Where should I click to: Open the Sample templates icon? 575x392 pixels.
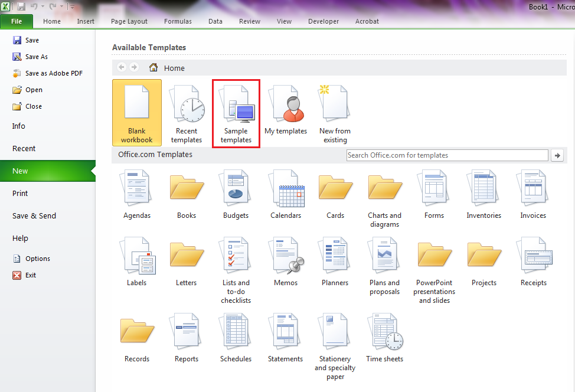pos(236,114)
